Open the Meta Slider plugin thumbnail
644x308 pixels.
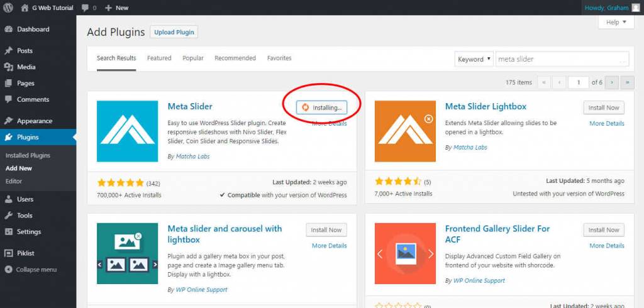click(128, 131)
